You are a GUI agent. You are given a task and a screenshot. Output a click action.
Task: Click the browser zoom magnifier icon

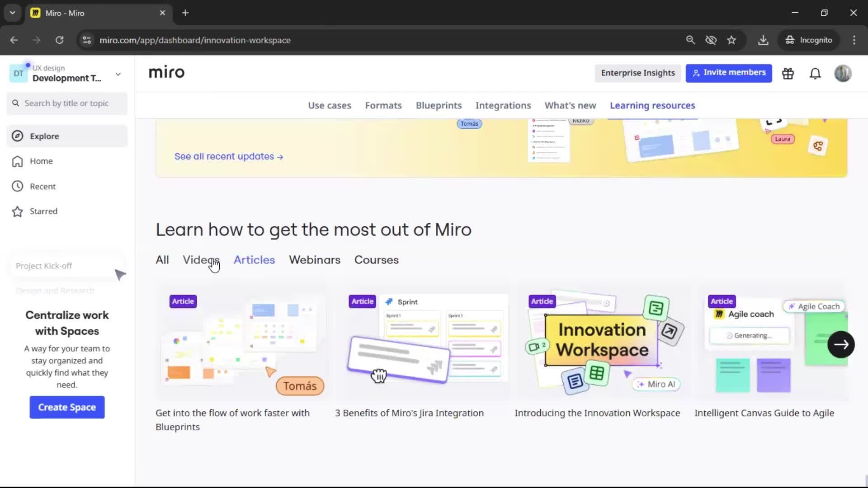tap(690, 40)
